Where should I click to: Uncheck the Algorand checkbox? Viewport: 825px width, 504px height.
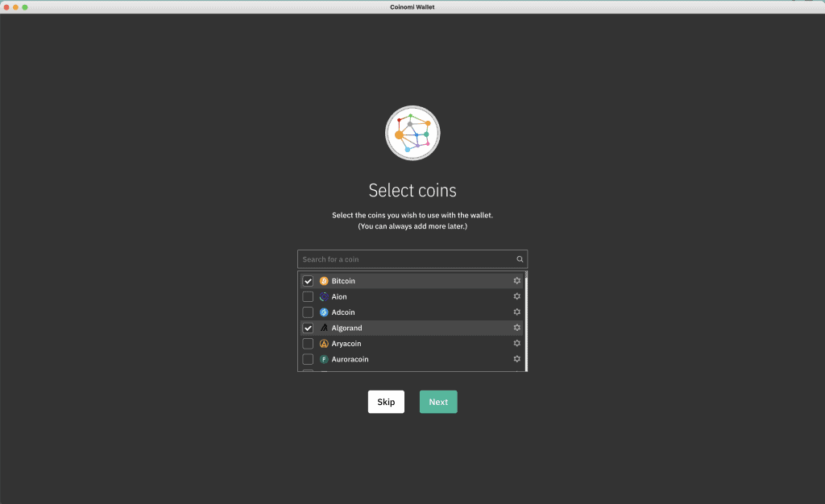pos(307,328)
